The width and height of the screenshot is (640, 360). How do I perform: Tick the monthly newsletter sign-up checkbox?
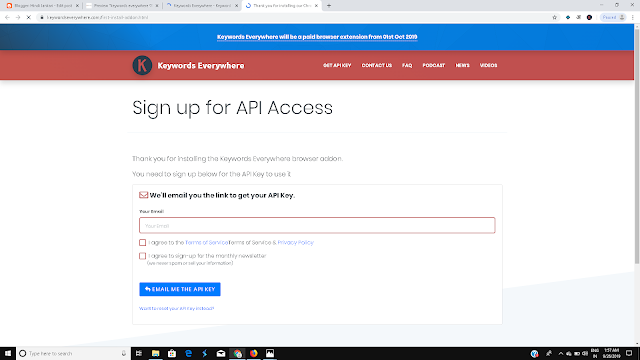click(142, 256)
